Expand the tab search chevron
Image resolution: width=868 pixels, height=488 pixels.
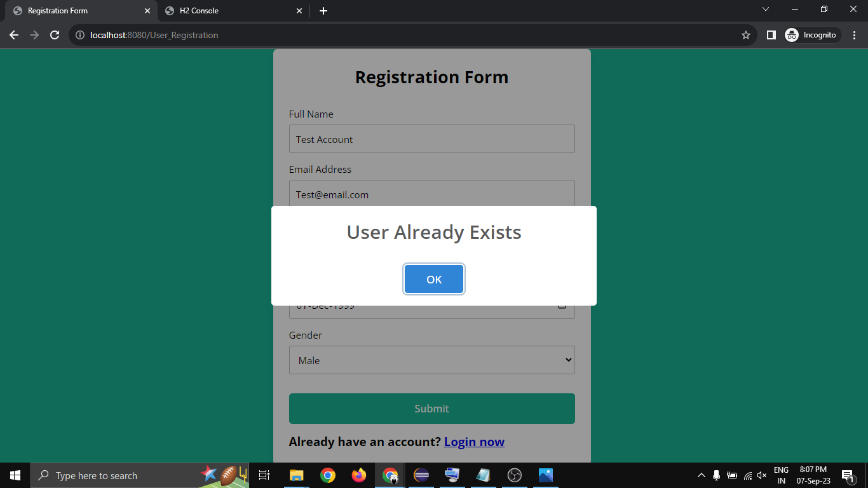[766, 9]
